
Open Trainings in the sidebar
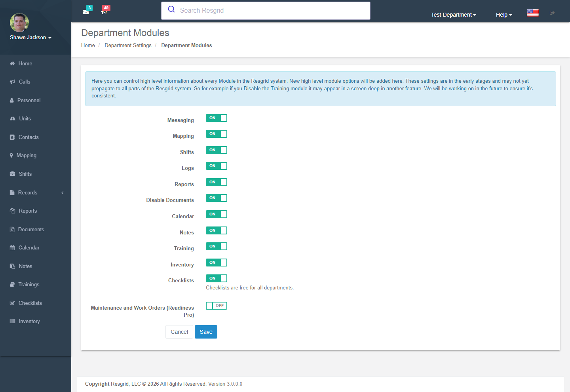coord(36,285)
